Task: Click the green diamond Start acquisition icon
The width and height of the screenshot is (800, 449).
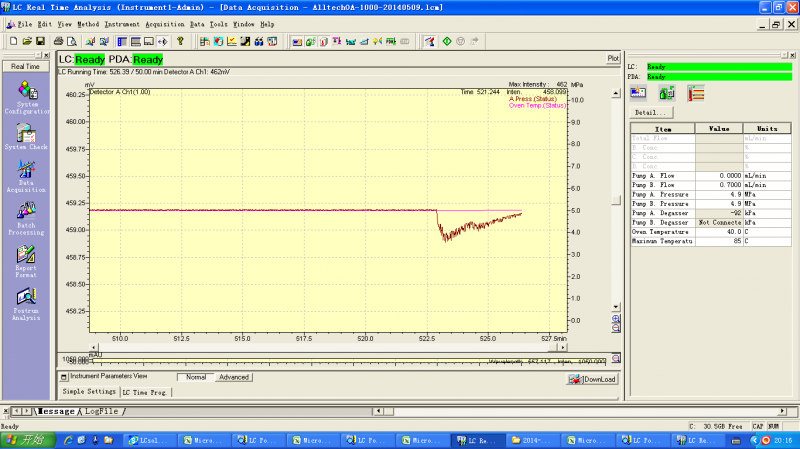Action: (x=447, y=41)
